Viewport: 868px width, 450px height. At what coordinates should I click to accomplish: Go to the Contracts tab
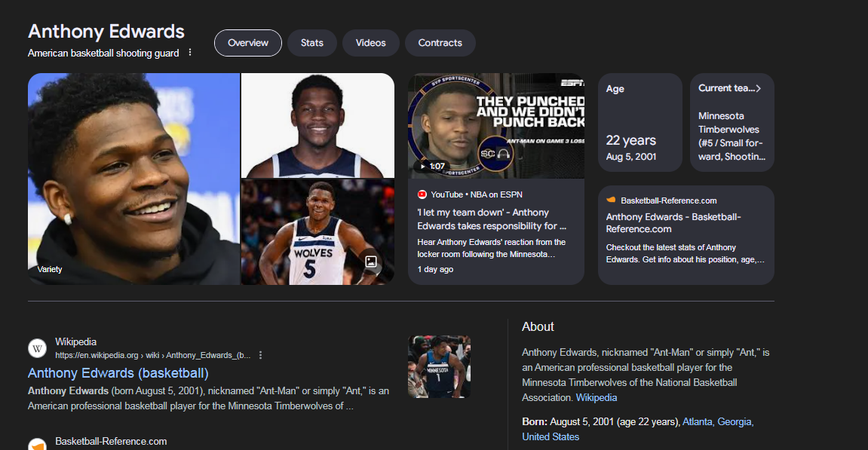point(440,43)
